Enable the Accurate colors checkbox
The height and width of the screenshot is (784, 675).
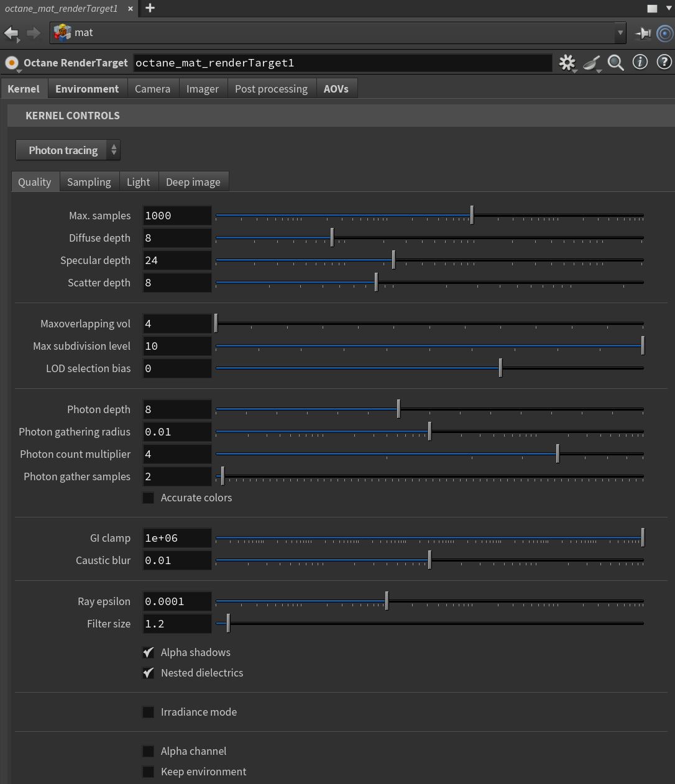click(149, 498)
